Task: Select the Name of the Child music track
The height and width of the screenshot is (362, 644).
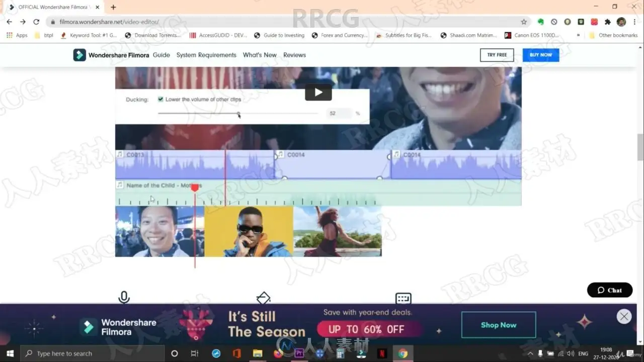Action: [x=318, y=193]
